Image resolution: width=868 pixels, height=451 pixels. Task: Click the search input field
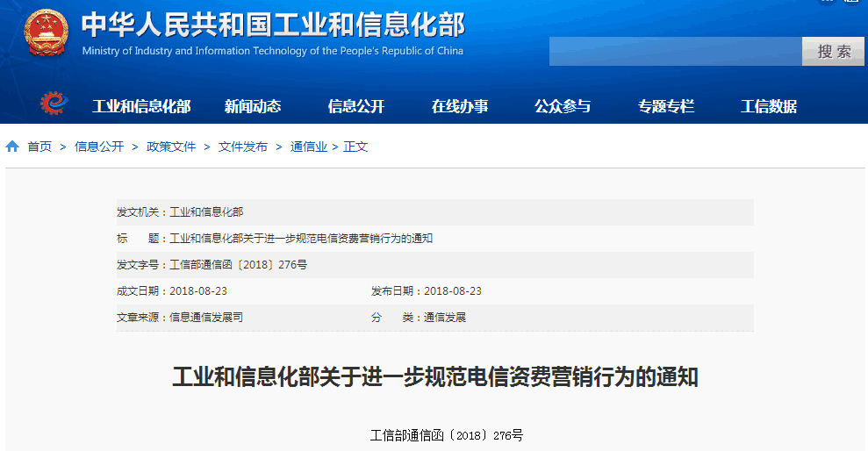click(676, 52)
